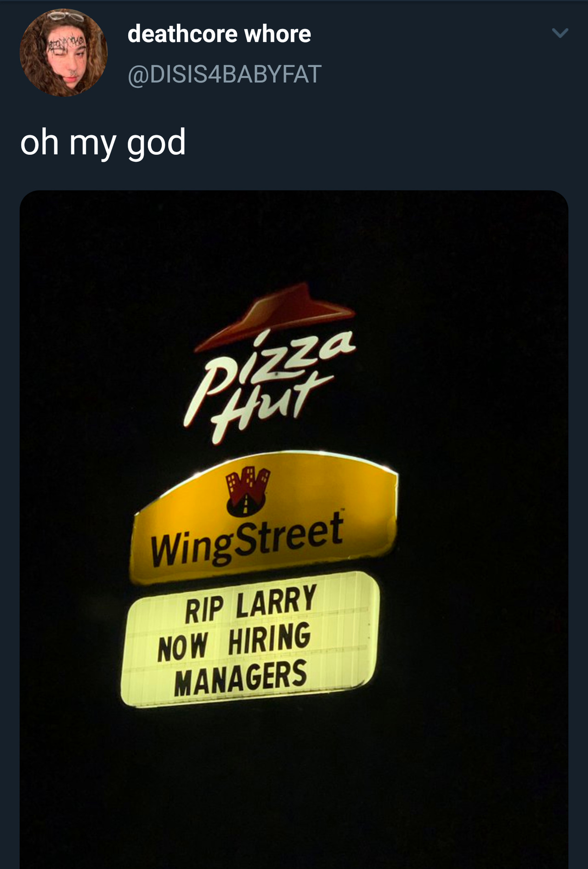Open the deathcore whore profile name

[219, 34]
